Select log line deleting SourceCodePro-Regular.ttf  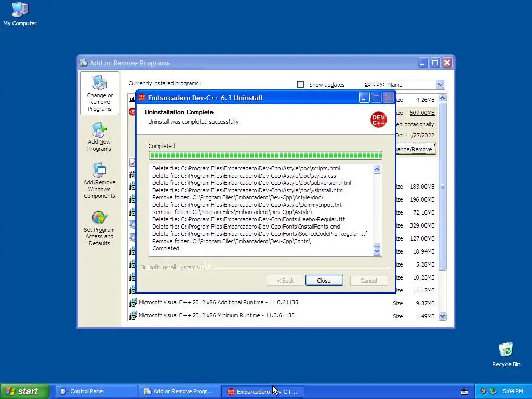click(260, 234)
